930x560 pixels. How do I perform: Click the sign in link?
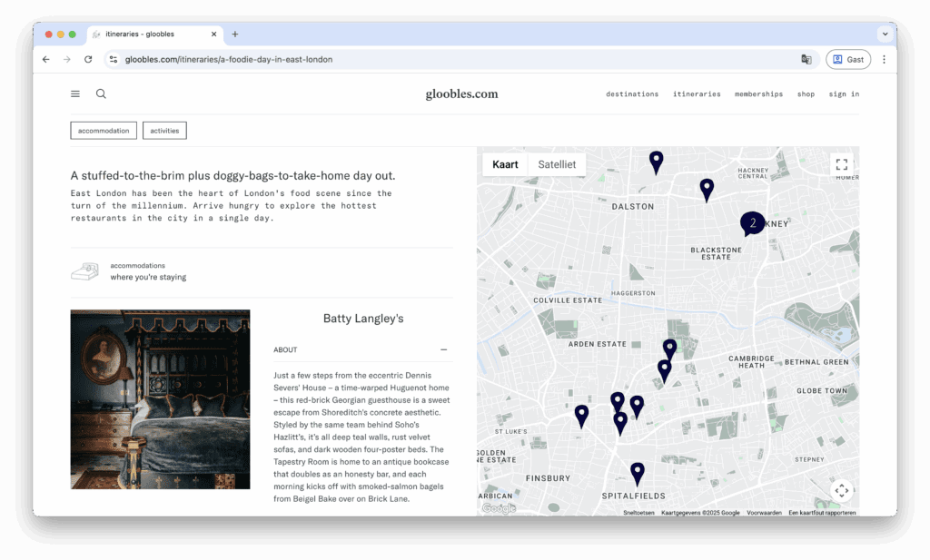pos(843,94)
